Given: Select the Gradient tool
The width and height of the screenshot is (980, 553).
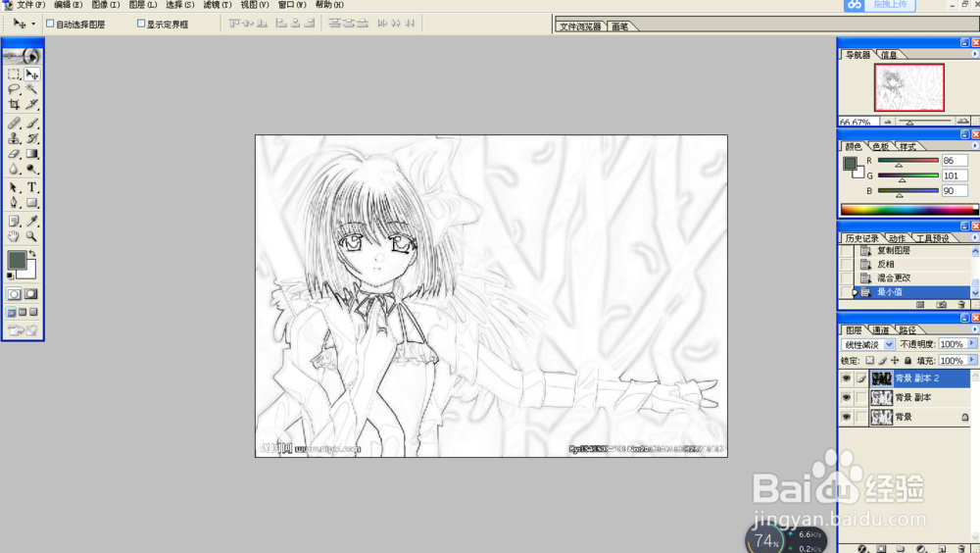Looking at the screenshot, I should coord(31,153).
